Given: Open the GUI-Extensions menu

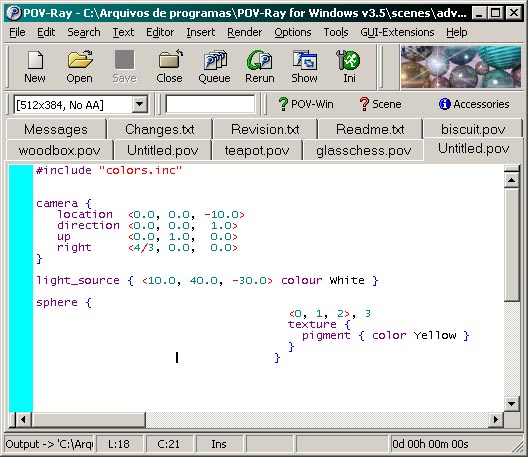Looking at the screenshot, I should click(x=397, y=32).
